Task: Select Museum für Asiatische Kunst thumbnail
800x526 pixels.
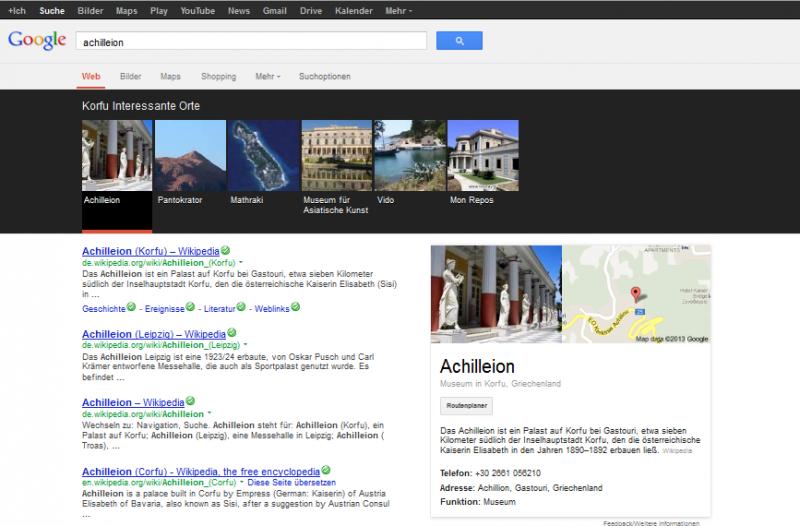Action: (337, 155)
